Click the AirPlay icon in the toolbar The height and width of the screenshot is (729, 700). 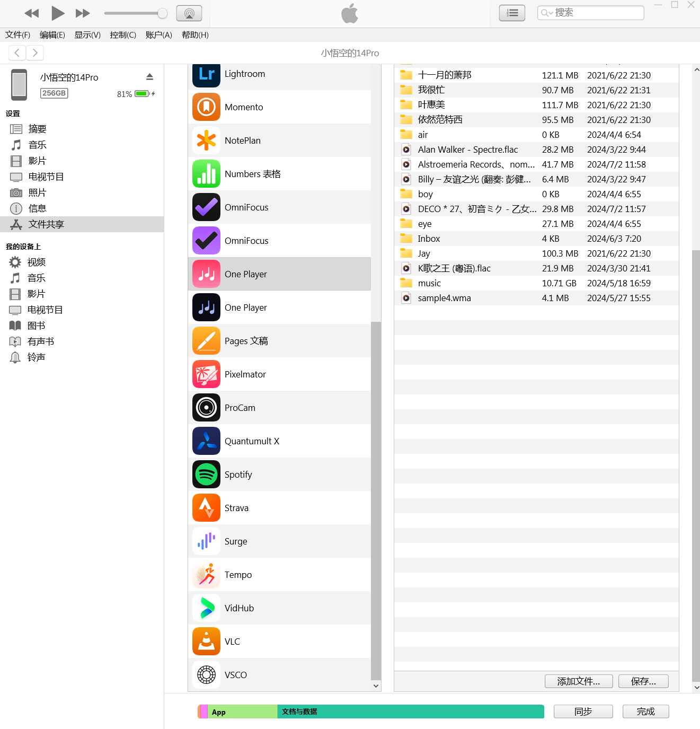(189, 13)
